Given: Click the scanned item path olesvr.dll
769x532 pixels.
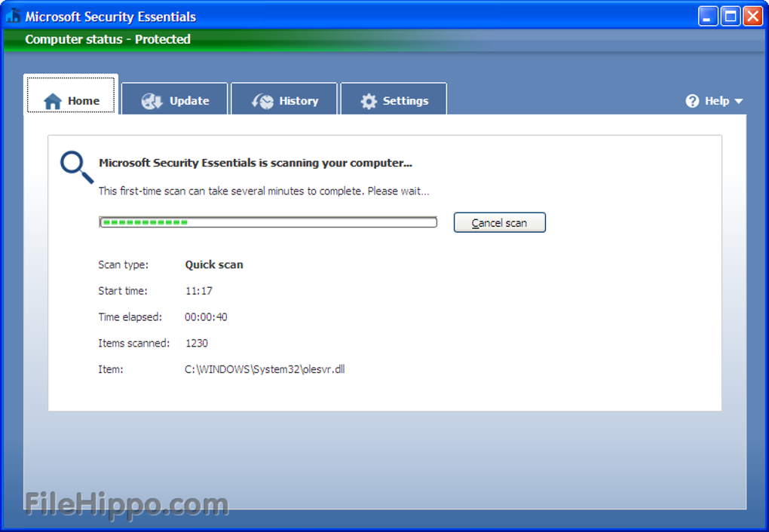Looking at the screenshot, I should (265, 369).
